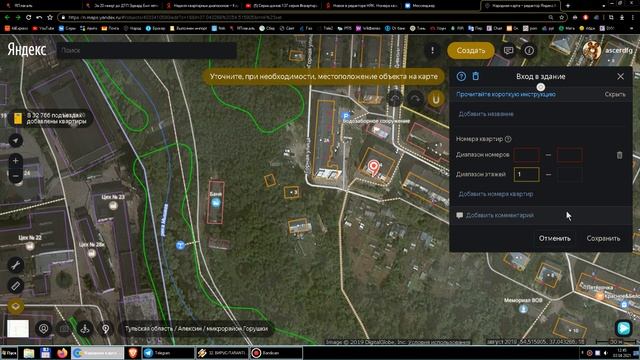Click the circular user-location pin icon in bottom toolbar
Screen dimensions: 640x360
tap(43, 329)
